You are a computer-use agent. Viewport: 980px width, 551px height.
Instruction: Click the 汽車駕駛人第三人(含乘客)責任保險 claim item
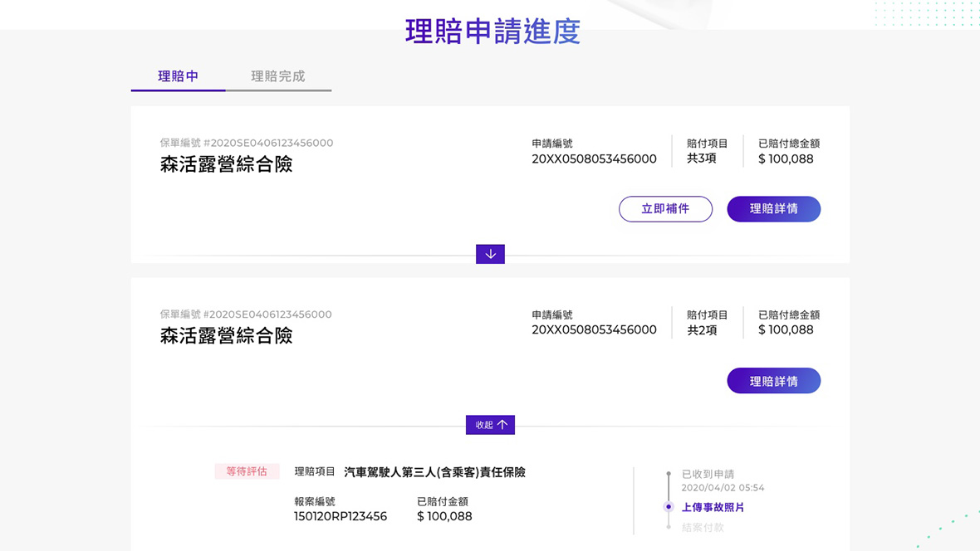(x=434, y=472)
